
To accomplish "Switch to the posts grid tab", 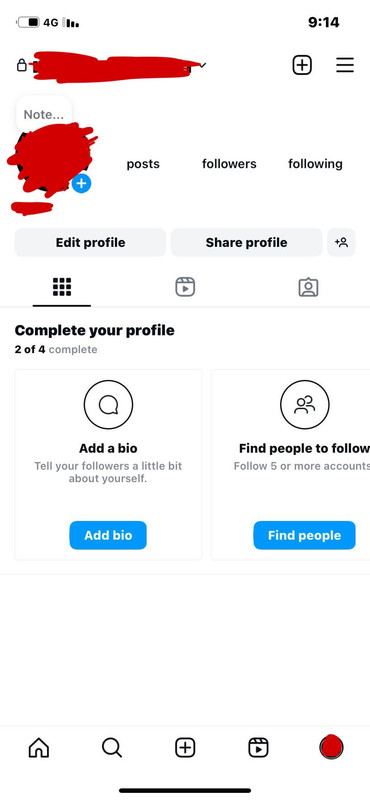I will 62,287.
